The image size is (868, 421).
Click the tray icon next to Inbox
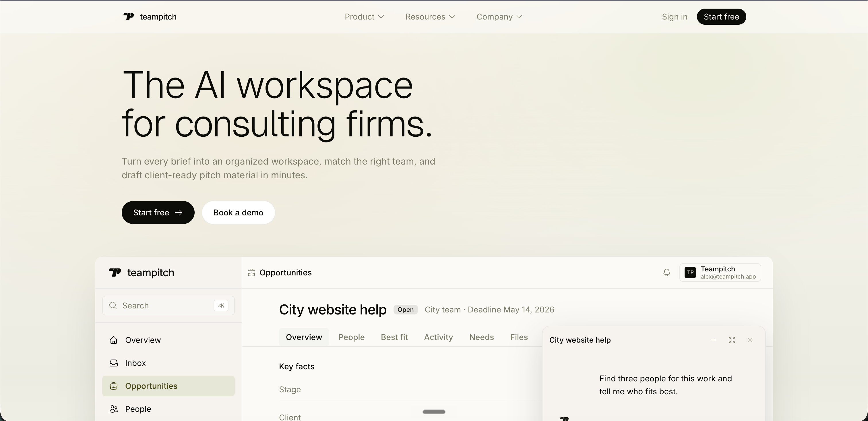click(x=114, y=363)
